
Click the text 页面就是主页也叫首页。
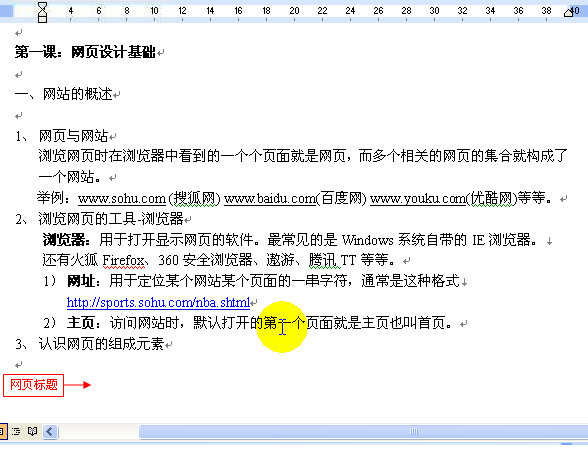(x=380, y=323)
